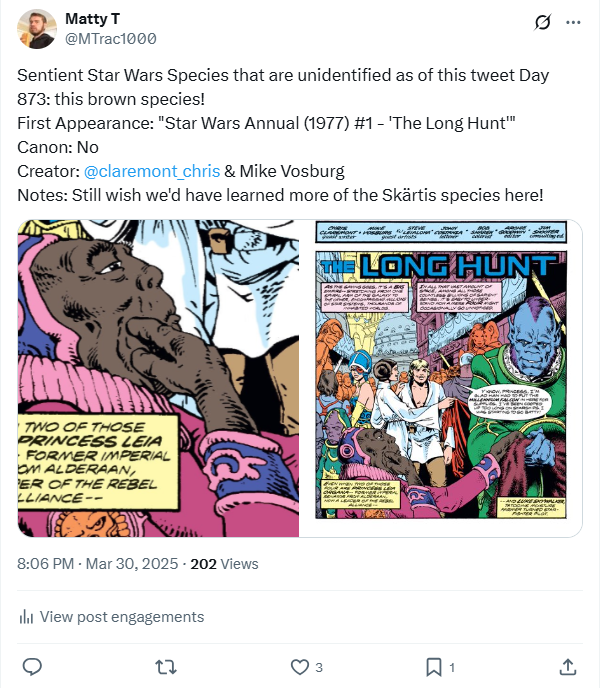Click the bookmark count number 1
601x688 pixels.
(x=452, y=667)
